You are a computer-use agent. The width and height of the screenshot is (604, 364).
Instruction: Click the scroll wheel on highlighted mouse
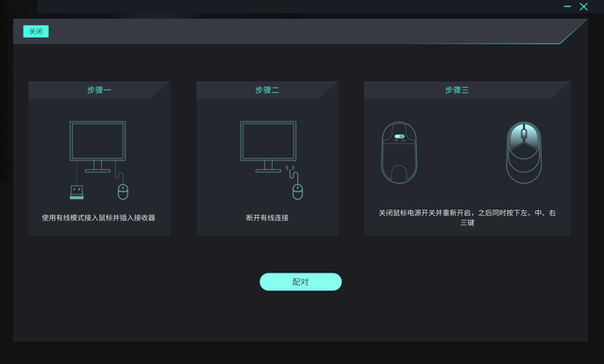(x=524, y=134)
